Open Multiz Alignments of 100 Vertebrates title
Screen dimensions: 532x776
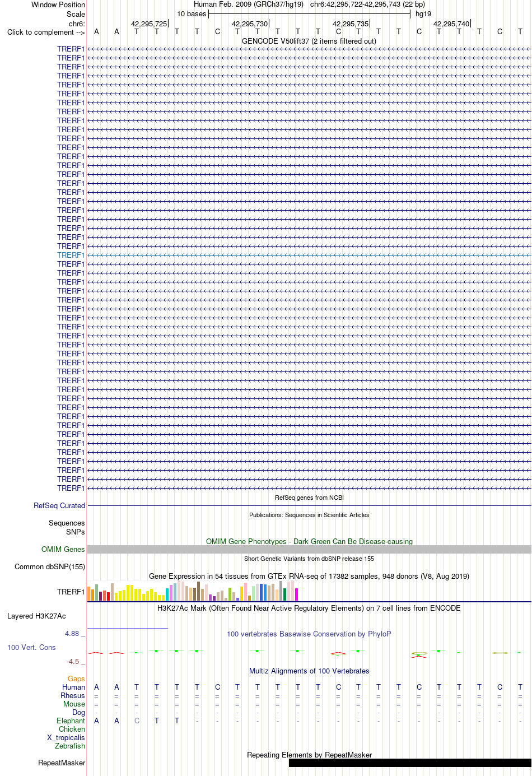(309, 671)
